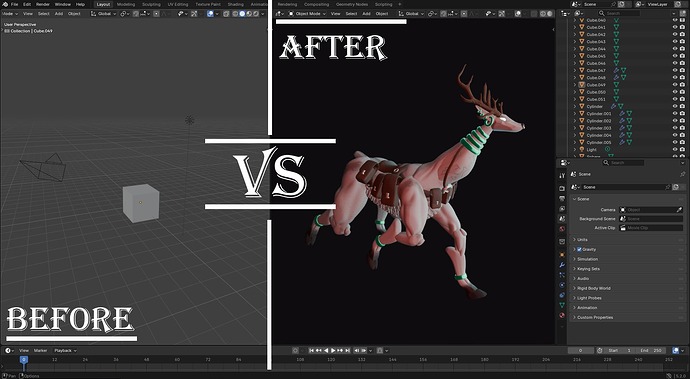Viewport: 690px width, 379px height.
Task: Click the eyedropper beside Camera field
Action: click(x=679, y=210)
